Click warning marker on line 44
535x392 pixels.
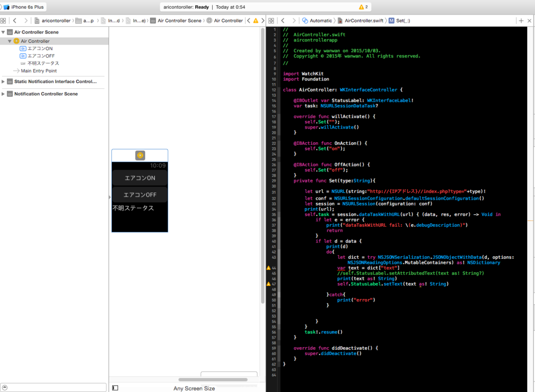pyautogui.click(x=269, y=268)
